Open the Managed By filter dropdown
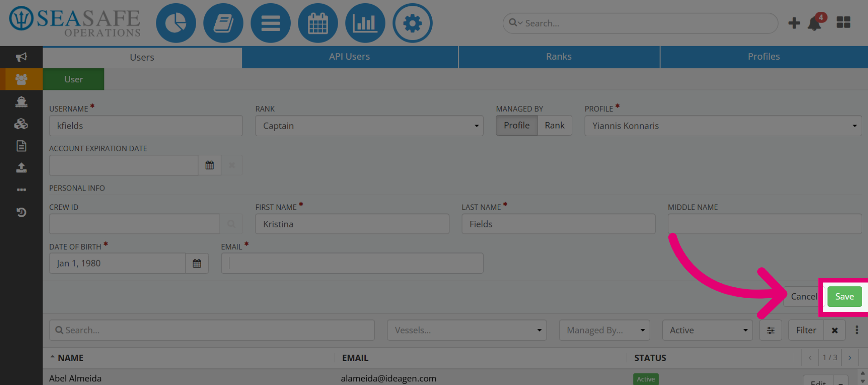The image size is (868, 385). point(604,330)
